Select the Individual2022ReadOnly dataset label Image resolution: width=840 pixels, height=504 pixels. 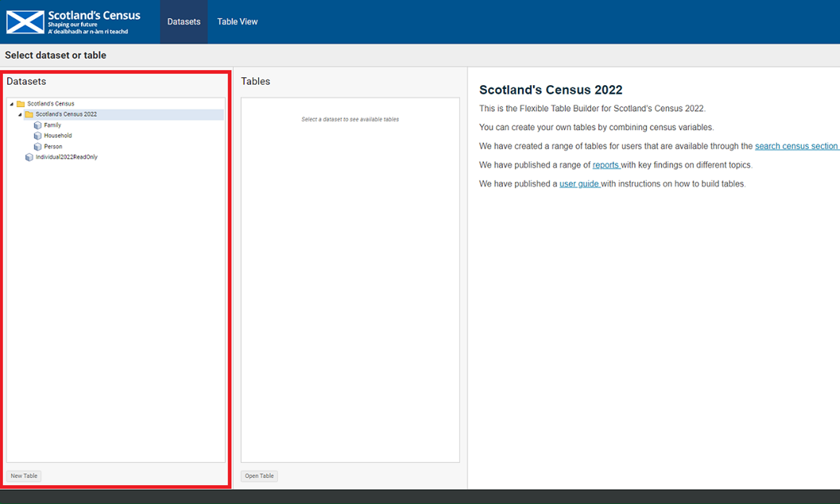tap(66, 157)
